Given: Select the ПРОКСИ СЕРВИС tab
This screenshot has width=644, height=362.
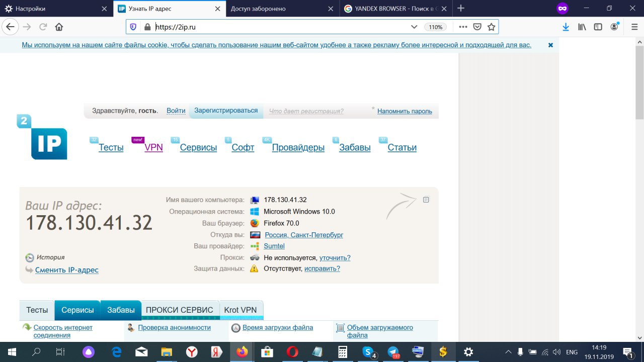Looking at the screenshot, I should click(180, 310).
